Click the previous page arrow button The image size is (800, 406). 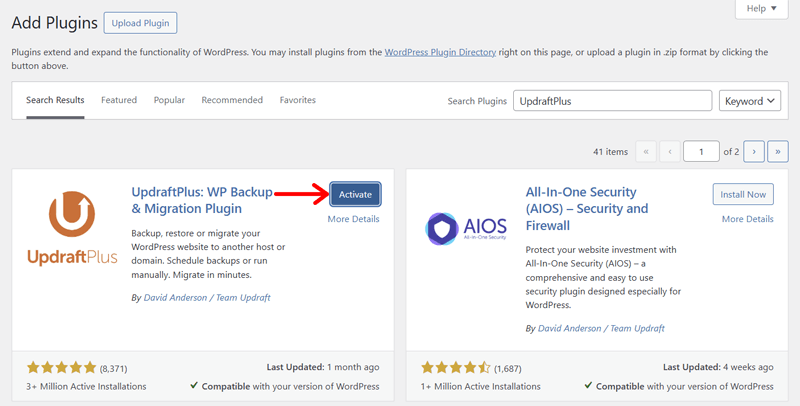pyautogui.click(x=670, y=152)
